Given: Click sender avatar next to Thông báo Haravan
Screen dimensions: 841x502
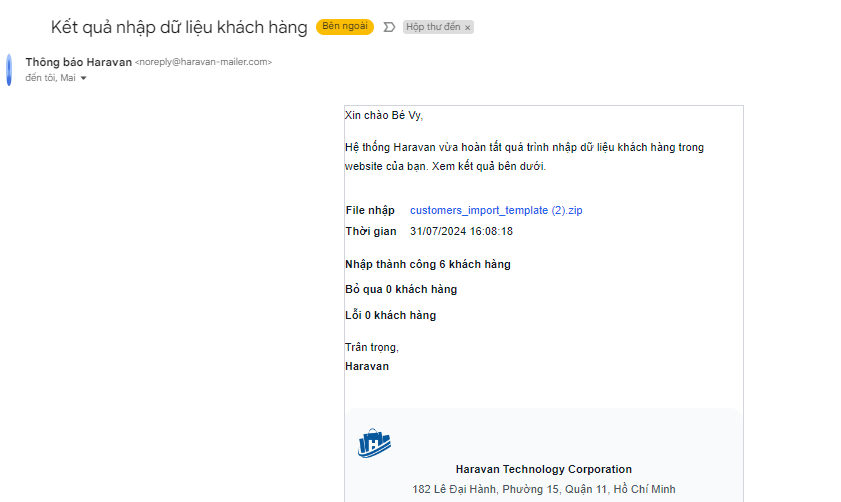Looking at the screenshot, I should tap(9, 70).
